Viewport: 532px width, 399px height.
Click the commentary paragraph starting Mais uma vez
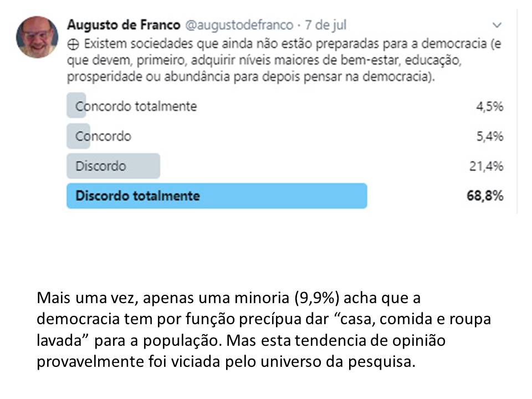click(x=264, y=329)
